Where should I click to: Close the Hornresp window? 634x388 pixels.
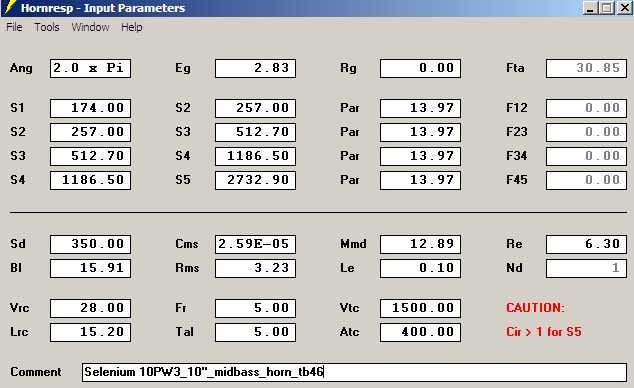(x=624, y=8)
